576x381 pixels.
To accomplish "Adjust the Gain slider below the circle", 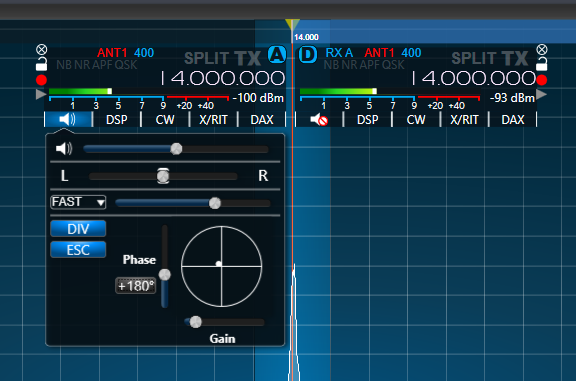I will pyautogui.click(x=224, y=322).
